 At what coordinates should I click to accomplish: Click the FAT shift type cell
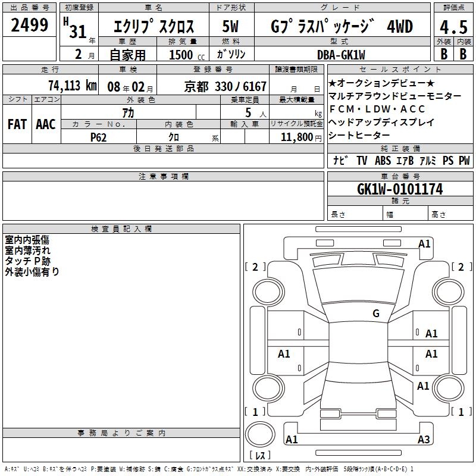click(x=17, y=124)
